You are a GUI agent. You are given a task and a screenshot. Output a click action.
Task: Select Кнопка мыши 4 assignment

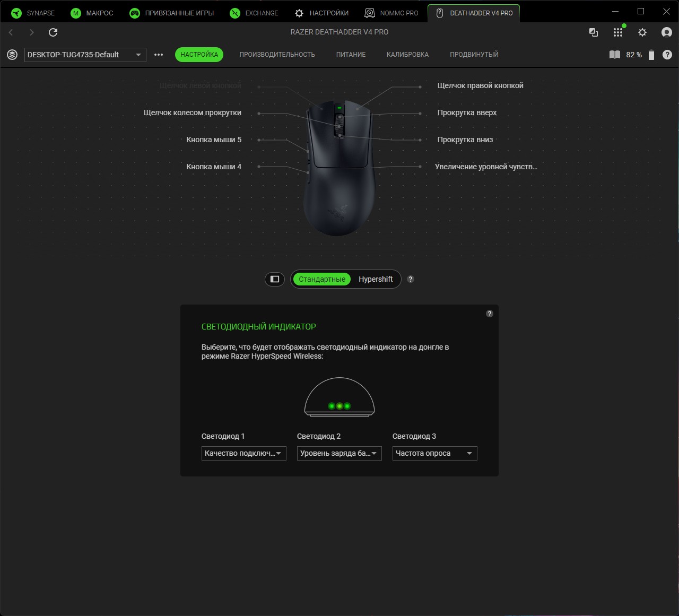(214, 167)
